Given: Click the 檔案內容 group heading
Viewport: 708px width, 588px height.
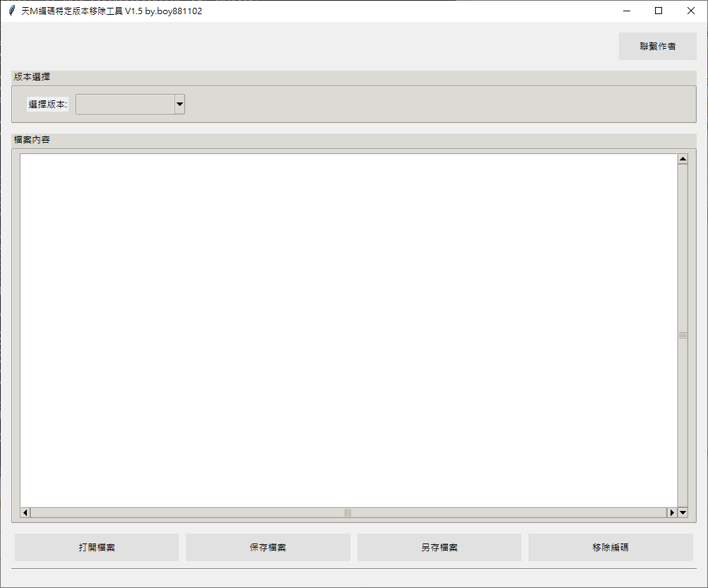Looking at the screenshot, I should pyautogui.click(x=32, y=139).
